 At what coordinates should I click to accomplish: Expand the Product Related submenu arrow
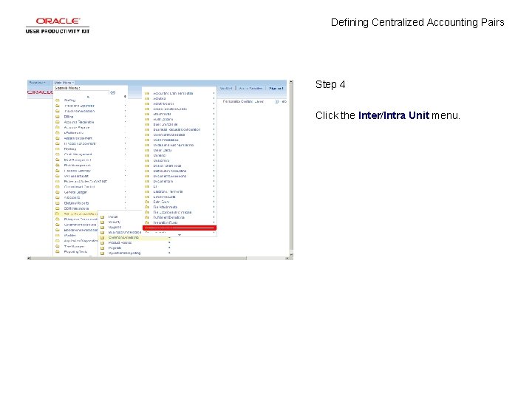coord(169,243)
